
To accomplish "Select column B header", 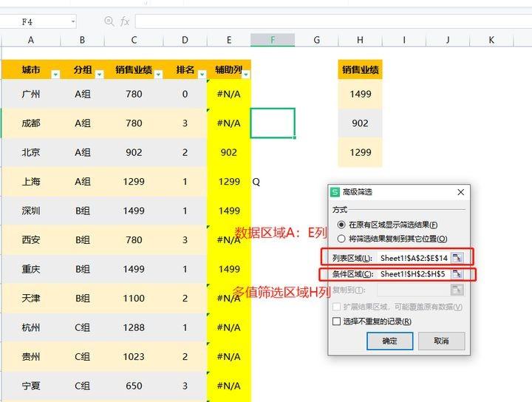I will coord(82,40).
